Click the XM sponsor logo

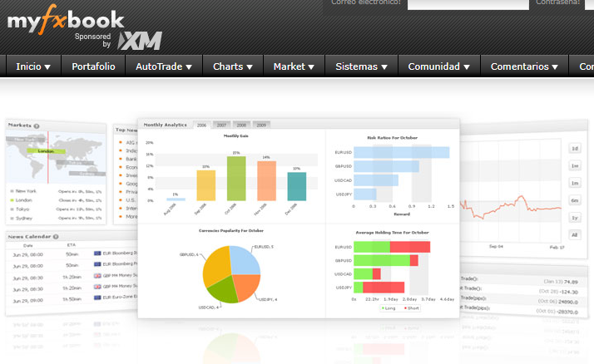[x=140, y=41]
